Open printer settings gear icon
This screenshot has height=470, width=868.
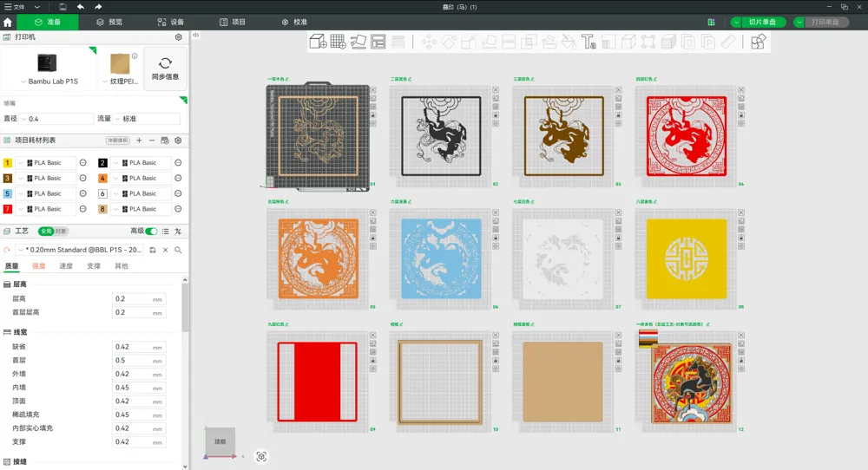pyautogui.click(x=178, y=37)
